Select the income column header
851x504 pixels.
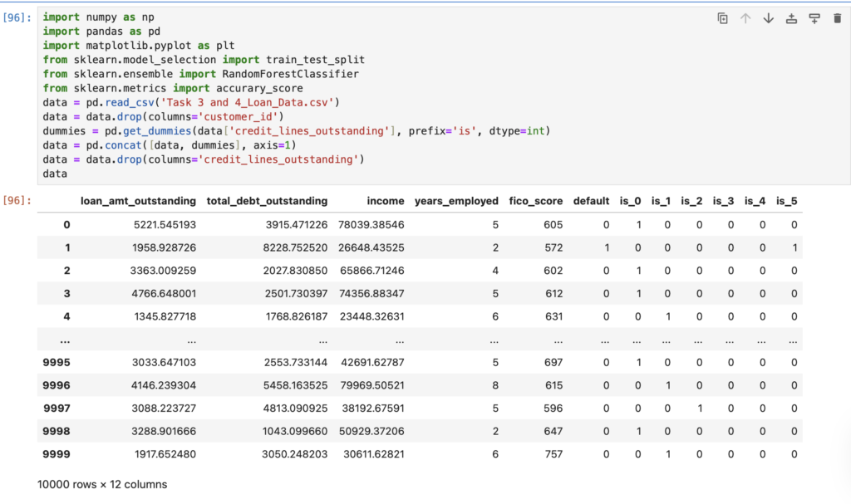[x=385, y=201]
